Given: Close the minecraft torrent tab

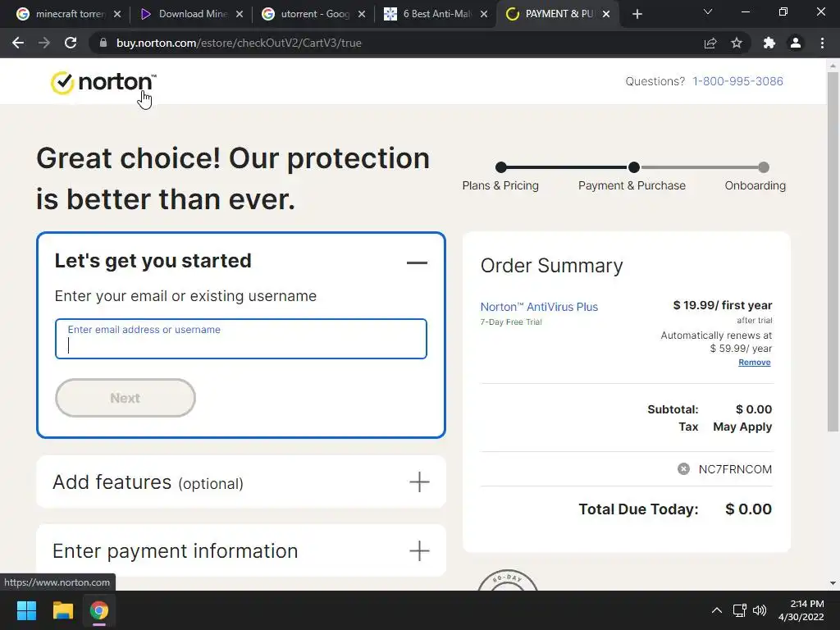Looking at the screenshot, I should pyautogui.click(x=117, y=14).
